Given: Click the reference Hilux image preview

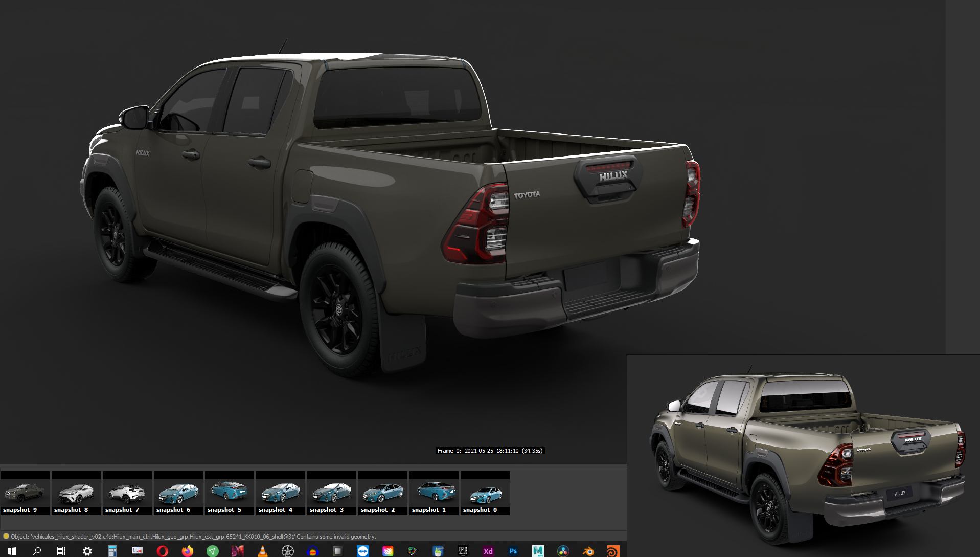Looking at the screenshot, I should click(x=803, y=455).
